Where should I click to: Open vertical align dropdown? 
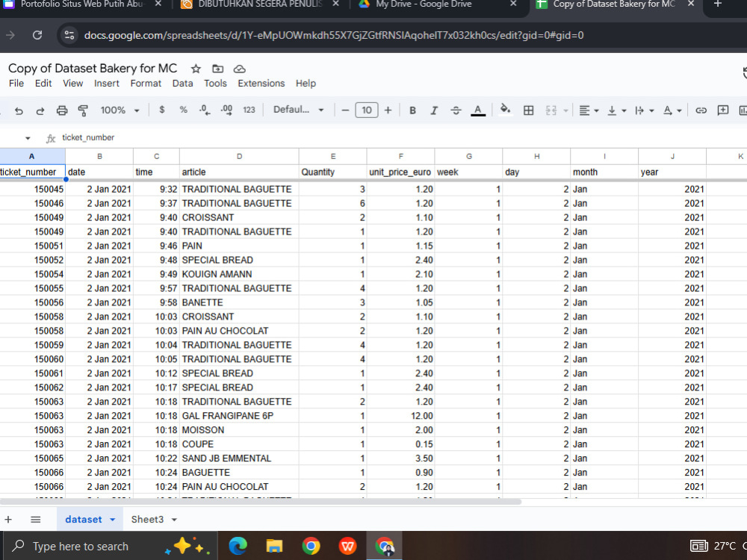616,111
